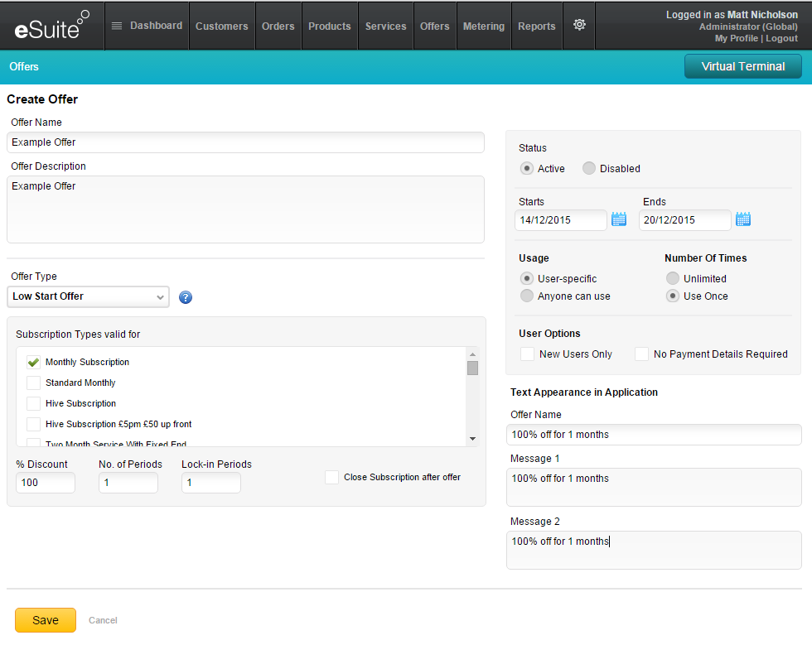Expand the Offer Type dropdown

click(x=88, y=296)
